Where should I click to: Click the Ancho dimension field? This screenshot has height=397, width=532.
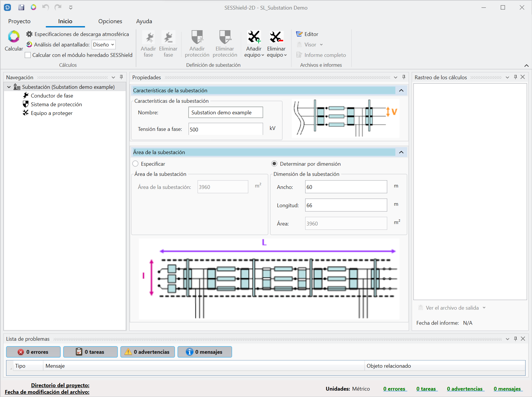click(346, 187)
